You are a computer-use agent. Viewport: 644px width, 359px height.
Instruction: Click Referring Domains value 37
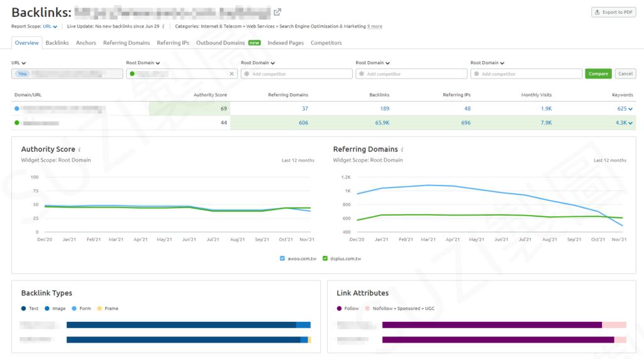pos(305,109)
